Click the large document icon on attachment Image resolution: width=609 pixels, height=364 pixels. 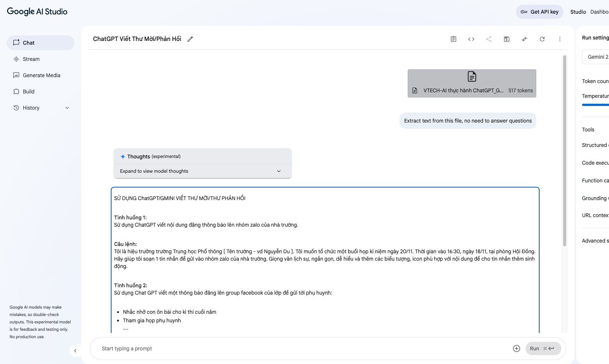click(x=472, y=76)
